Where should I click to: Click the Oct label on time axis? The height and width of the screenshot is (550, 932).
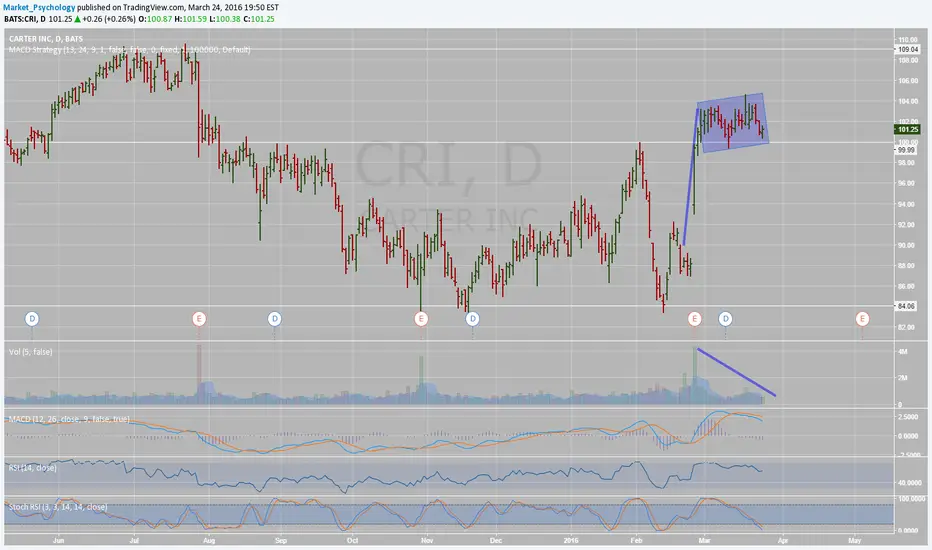pos(352,541)
